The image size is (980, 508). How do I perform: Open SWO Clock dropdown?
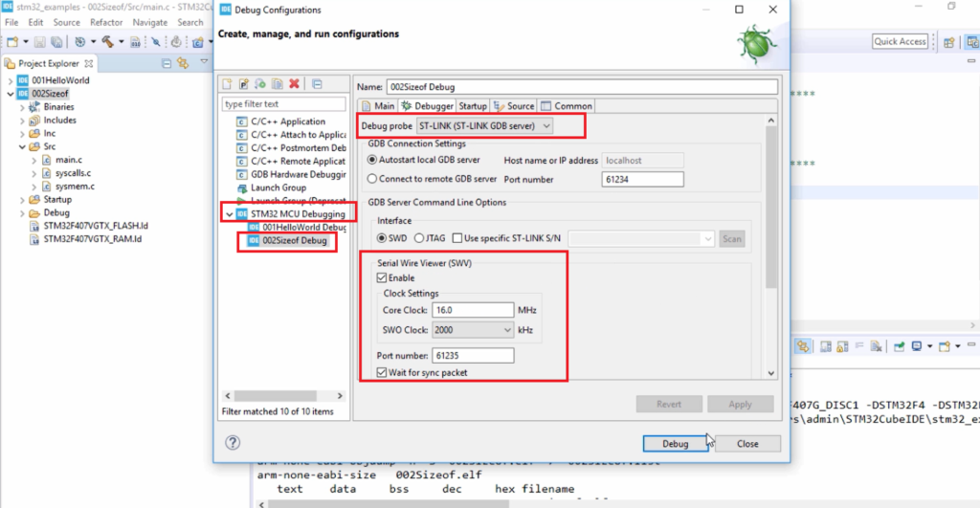pos(473,330)
